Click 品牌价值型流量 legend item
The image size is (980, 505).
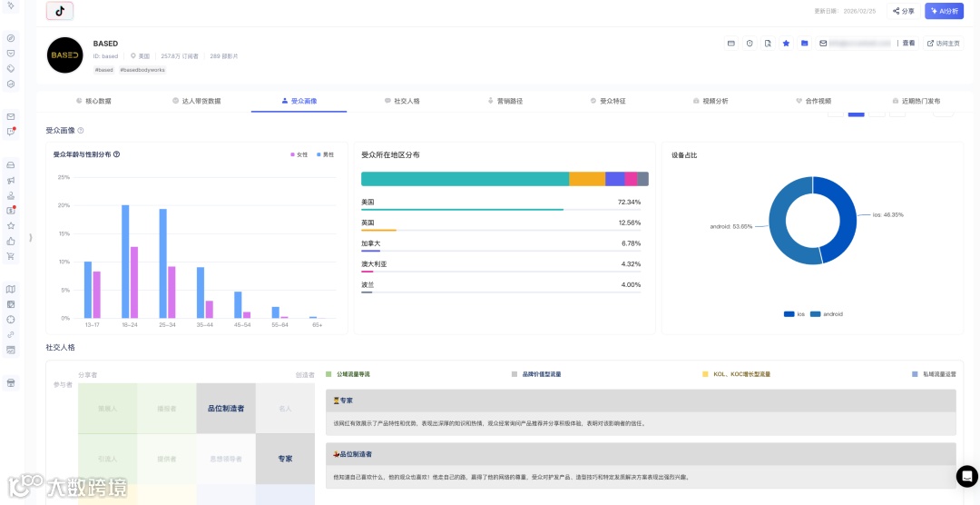536,374
